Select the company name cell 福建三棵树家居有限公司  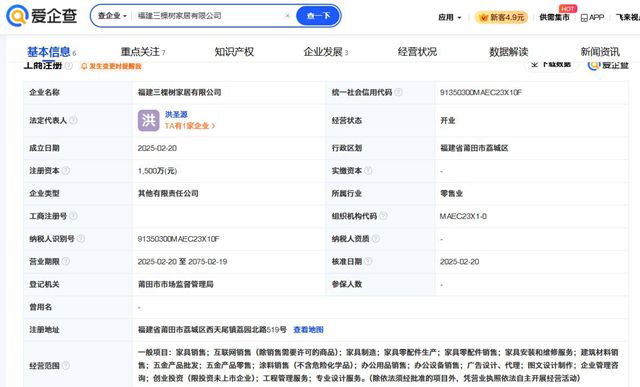point(180,93)
